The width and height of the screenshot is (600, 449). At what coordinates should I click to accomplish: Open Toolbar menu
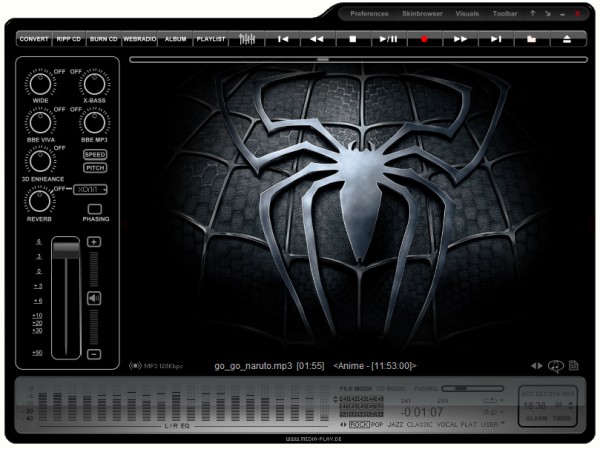pos(505,14)
